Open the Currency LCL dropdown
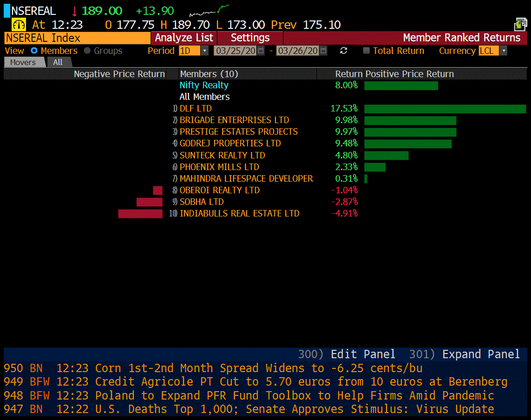Viewport: 531px width, 420px height. coord(503,51)
